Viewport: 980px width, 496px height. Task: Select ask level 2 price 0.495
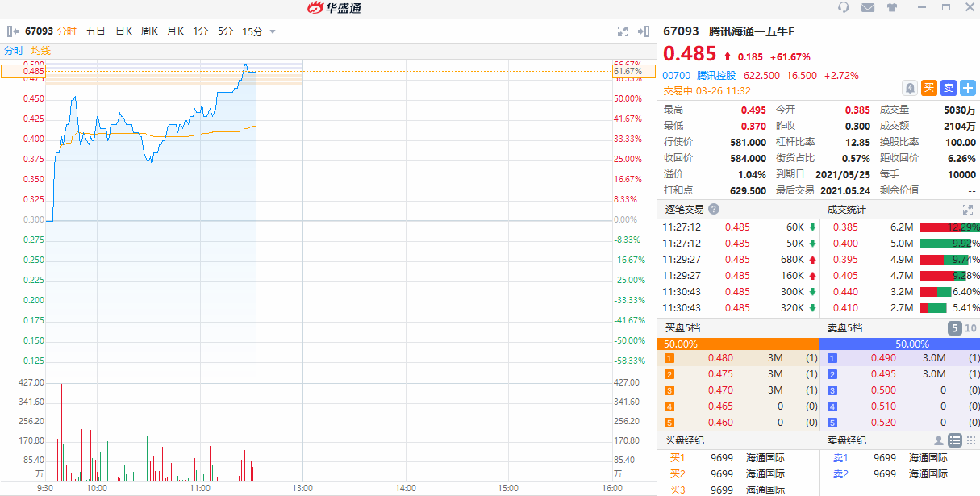click(883, 373)
